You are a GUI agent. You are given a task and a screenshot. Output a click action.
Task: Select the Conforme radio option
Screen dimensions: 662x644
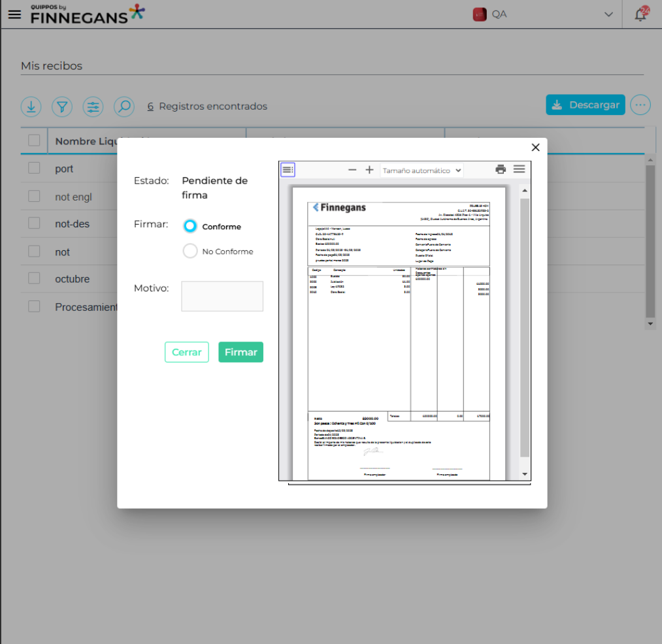(190, 226)
